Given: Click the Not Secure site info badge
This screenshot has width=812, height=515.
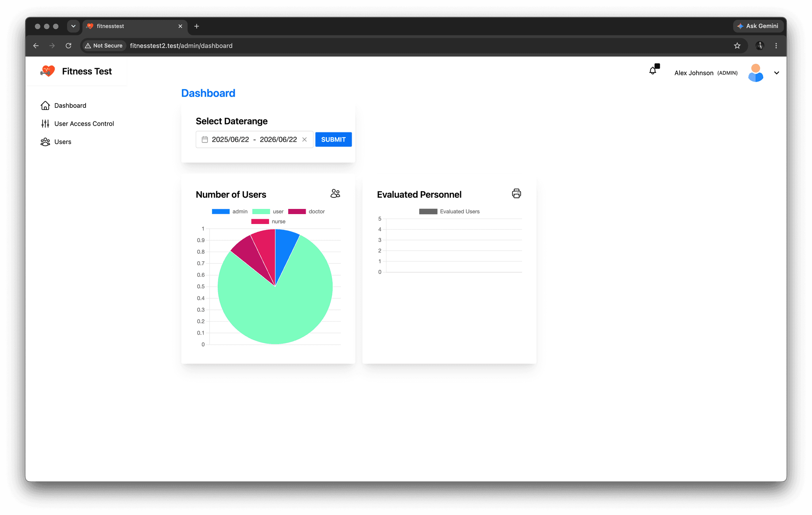Looking at the screenshot, I should [x=104, y=46].
